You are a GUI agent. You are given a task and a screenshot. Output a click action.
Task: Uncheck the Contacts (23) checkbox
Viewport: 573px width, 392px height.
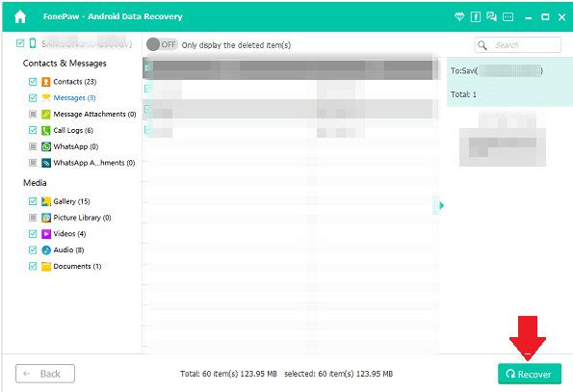point(33,82)
